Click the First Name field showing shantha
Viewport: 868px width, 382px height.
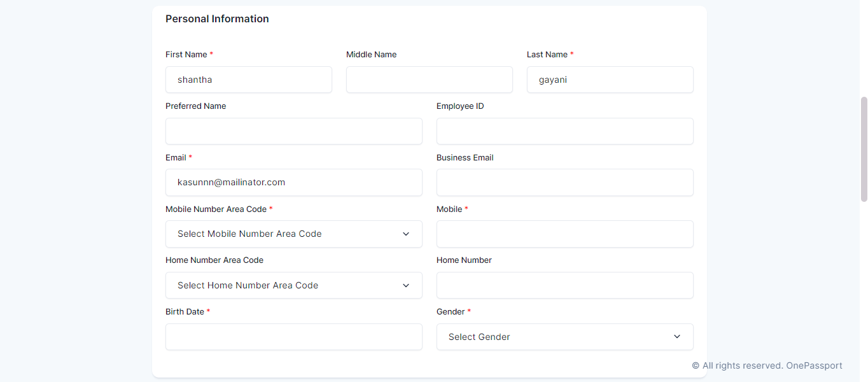point(248,79)
